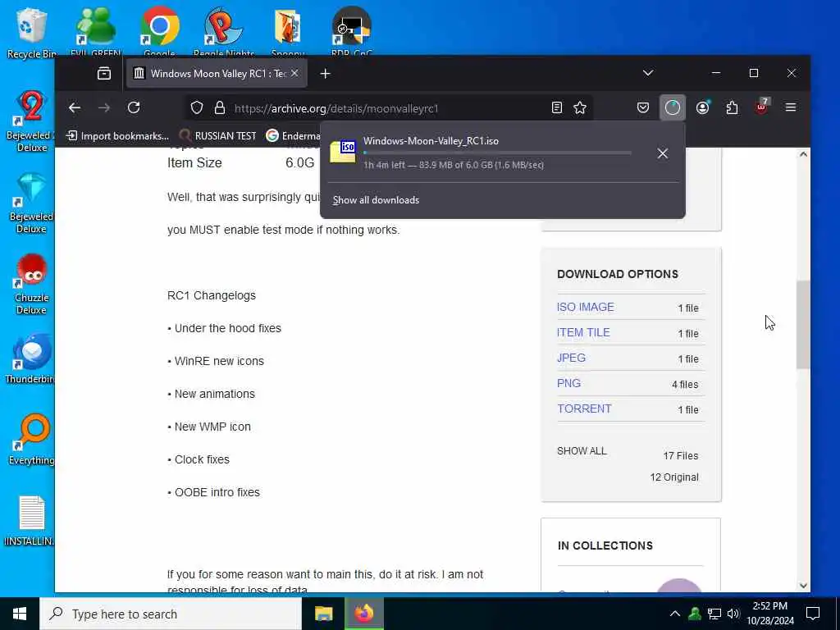Viewport: 840px width, 630px height.
Task: Open the volume speaker tray icon
Action: point(733,614)
